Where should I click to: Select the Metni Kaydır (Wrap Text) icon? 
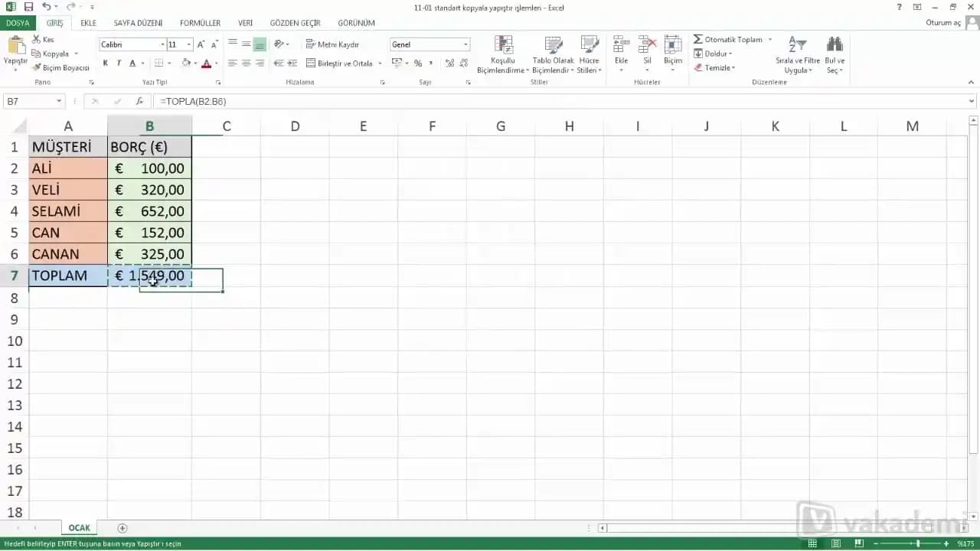click(x=311, y=44)
